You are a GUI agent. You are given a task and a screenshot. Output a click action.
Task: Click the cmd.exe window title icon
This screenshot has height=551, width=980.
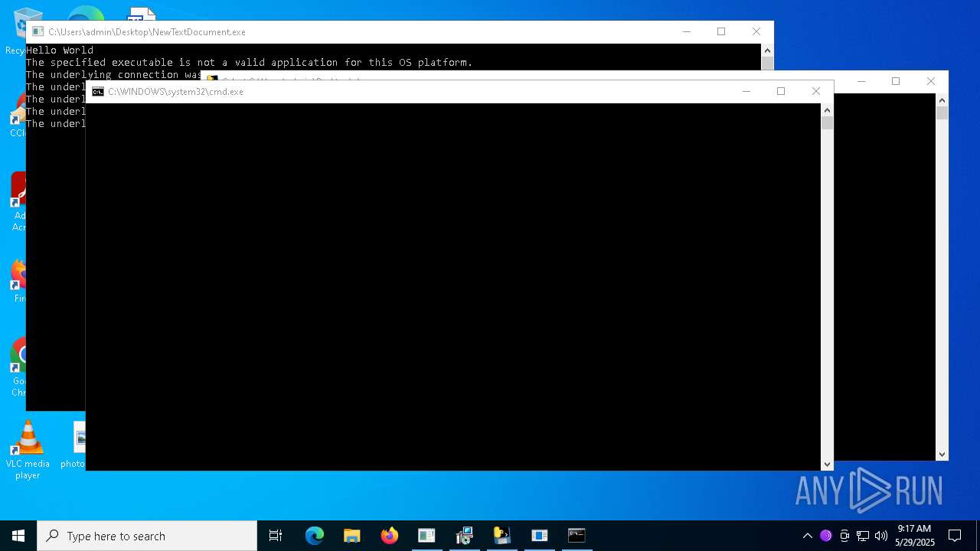pyautogui.click(x=98, y=92)
